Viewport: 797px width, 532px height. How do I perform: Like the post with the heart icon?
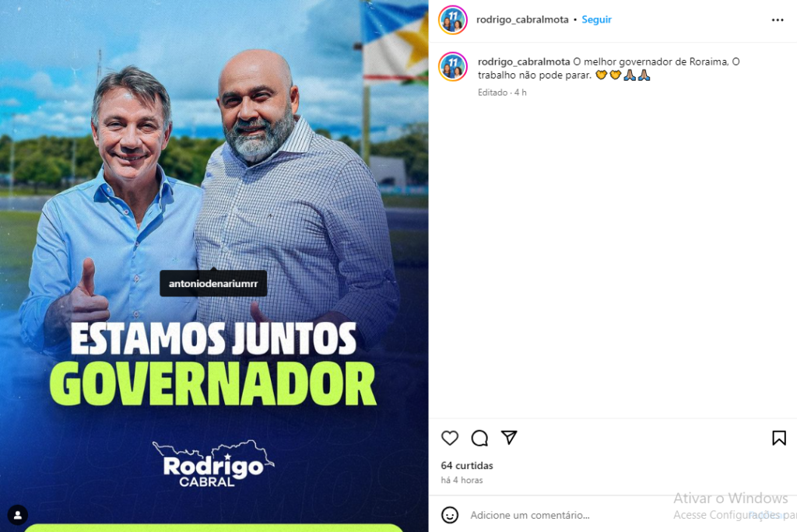click(x=449, y=437)
